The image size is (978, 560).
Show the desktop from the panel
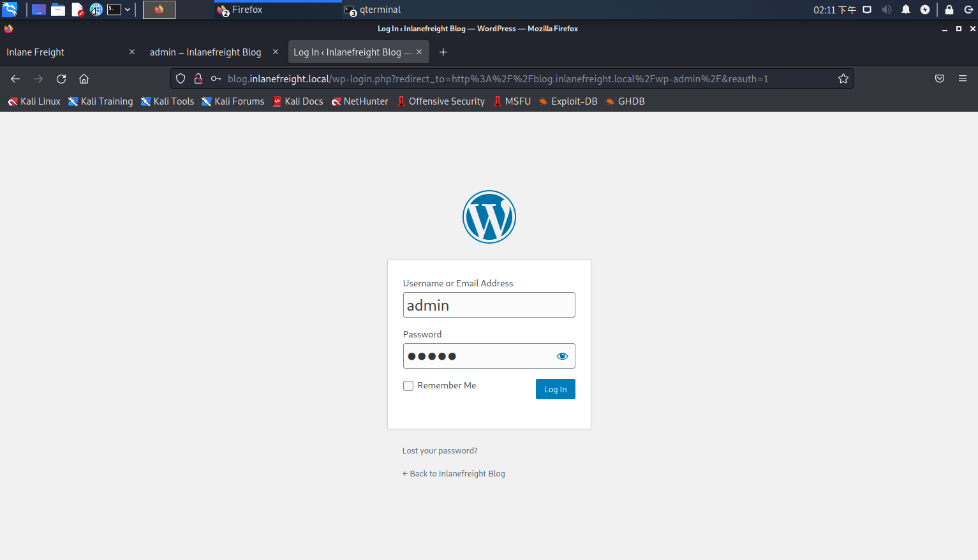(39, 10)
